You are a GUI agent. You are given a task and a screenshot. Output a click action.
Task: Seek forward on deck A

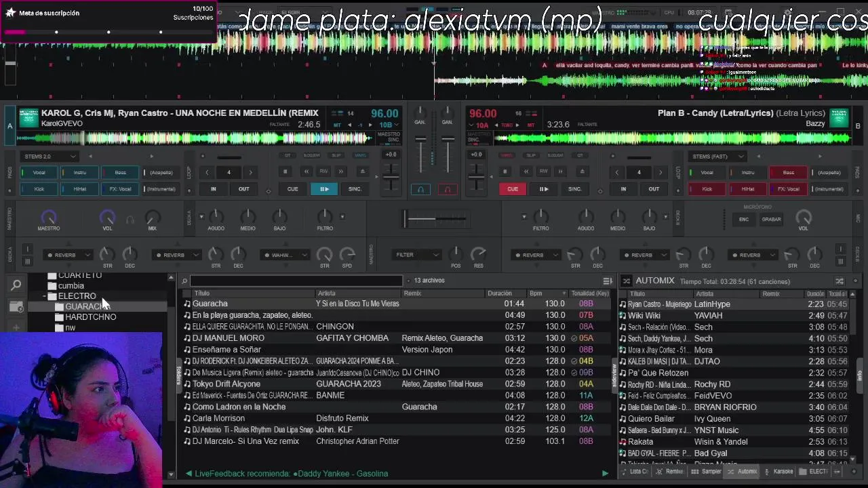tap(341, 171)
